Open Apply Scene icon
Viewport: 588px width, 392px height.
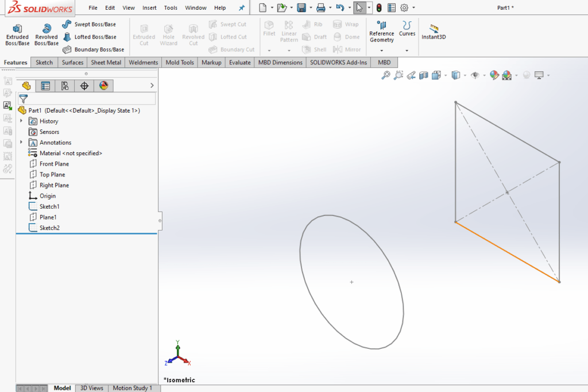(x=506, y=75)
